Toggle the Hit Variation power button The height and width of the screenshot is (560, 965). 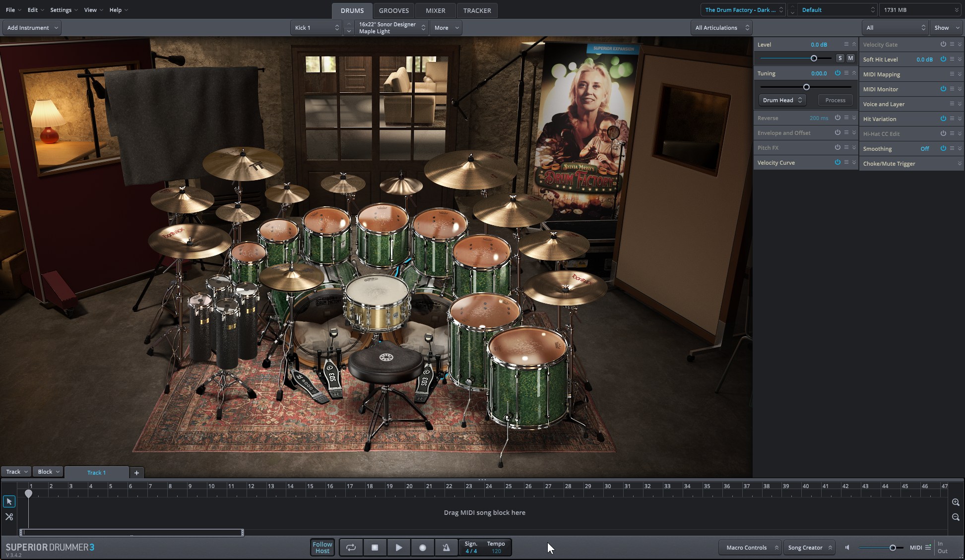point(943,119)
